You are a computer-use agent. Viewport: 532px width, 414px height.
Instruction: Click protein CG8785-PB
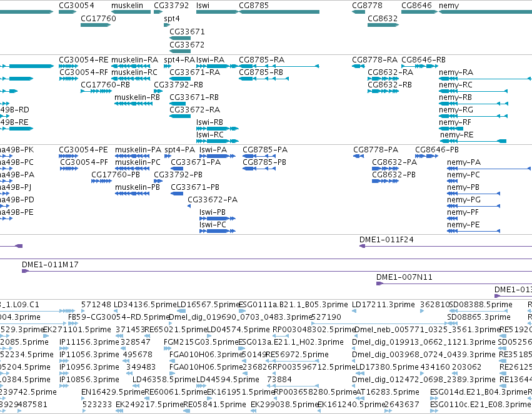pos(264,162)
